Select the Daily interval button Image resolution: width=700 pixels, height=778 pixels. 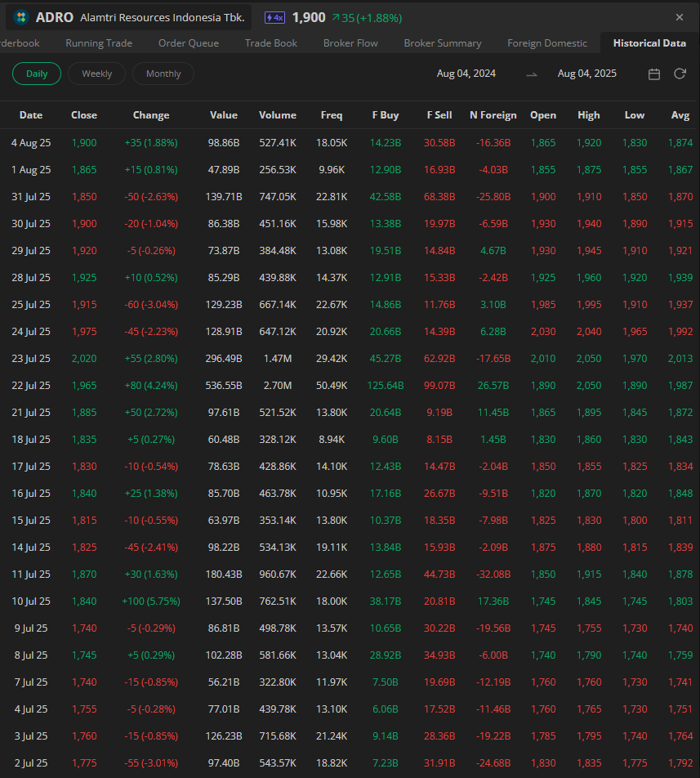(x=37, y=74)
